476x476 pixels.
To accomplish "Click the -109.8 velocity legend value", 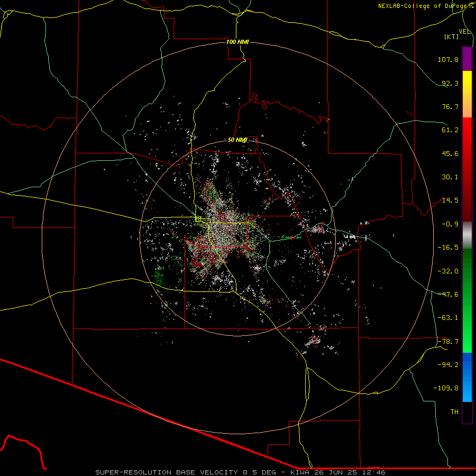I will pos(446,388).
